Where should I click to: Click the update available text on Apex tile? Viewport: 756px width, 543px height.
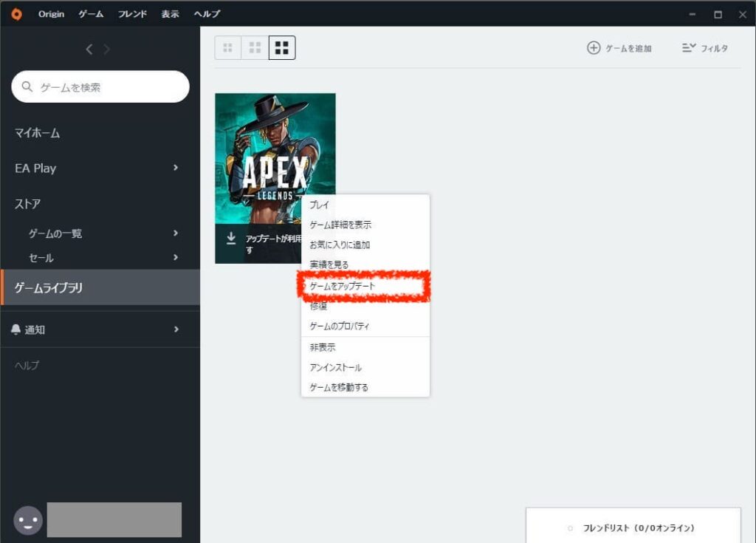[x=273, y=244]
